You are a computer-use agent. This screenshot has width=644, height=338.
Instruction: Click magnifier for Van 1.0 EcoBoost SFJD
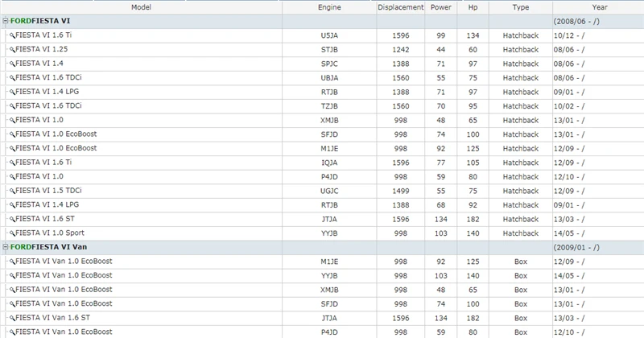click(12, 304)
